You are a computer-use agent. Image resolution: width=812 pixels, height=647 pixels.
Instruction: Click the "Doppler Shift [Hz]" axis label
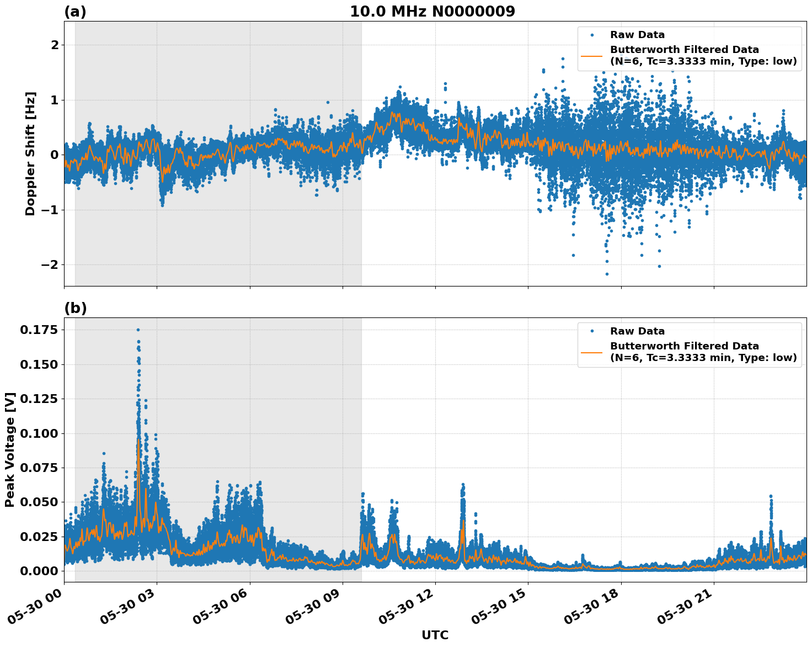click(x=30, y=153)
